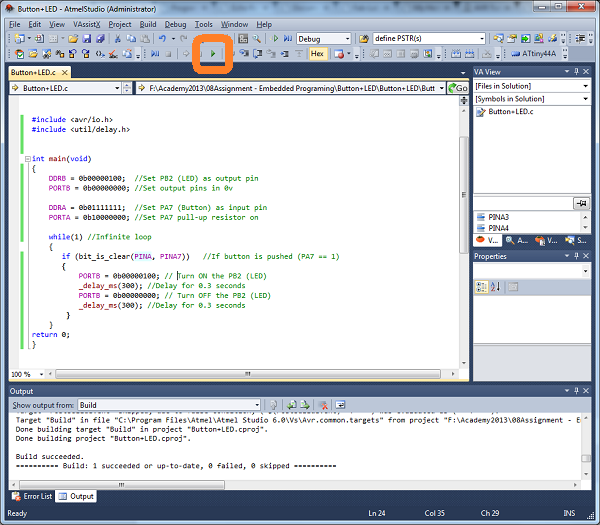
Task: Click the Find Symbol icon in VAssistX toolbar
Action: point(47,54)
